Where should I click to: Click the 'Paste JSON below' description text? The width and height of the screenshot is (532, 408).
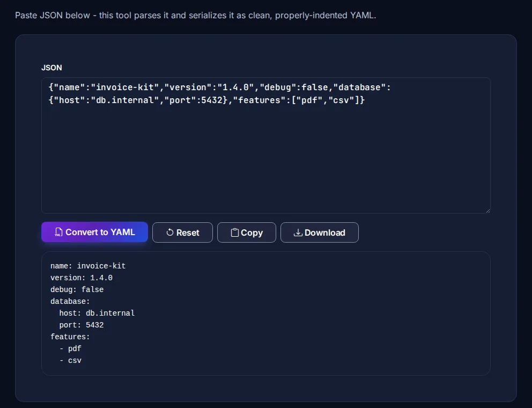(195, 15)
